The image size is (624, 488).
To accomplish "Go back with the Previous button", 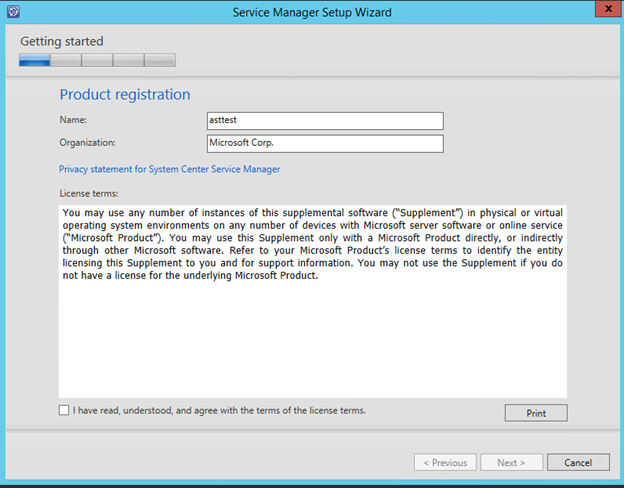I will (445, 462).
